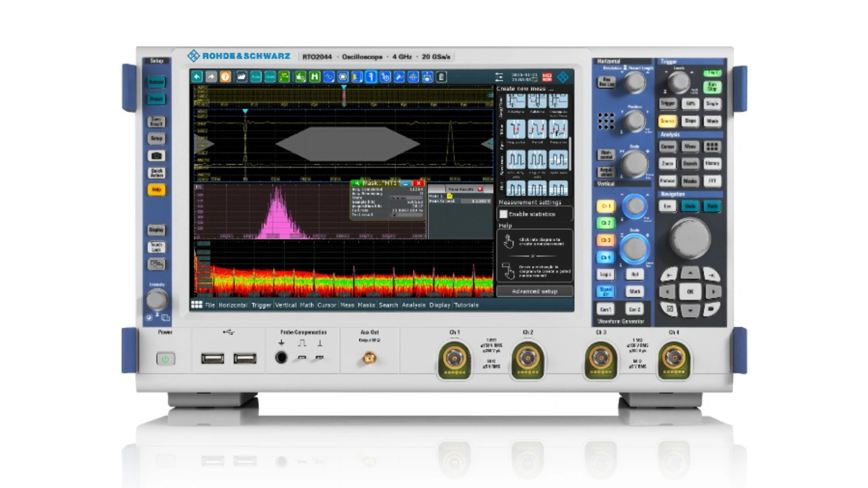Toggle the power button on front panel
The image size is (868, 488).
[165, 358]
